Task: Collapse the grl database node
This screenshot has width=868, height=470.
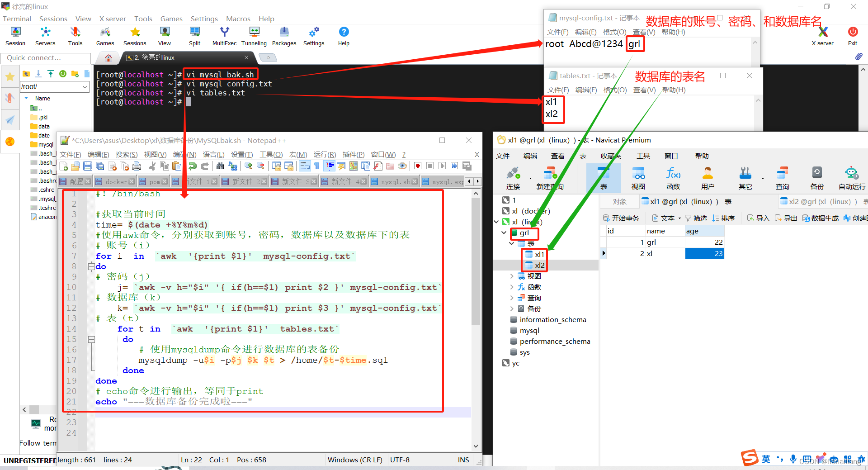Action: 504,233
